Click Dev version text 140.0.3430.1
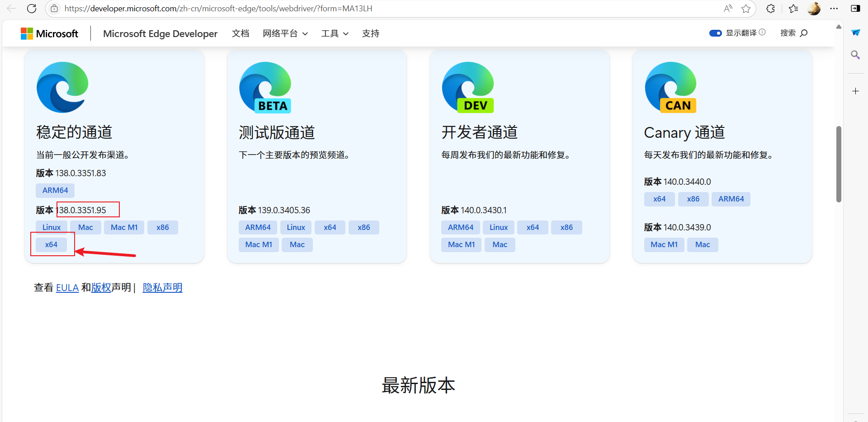This screenshot has width=868, height=422. pos(484,210)
